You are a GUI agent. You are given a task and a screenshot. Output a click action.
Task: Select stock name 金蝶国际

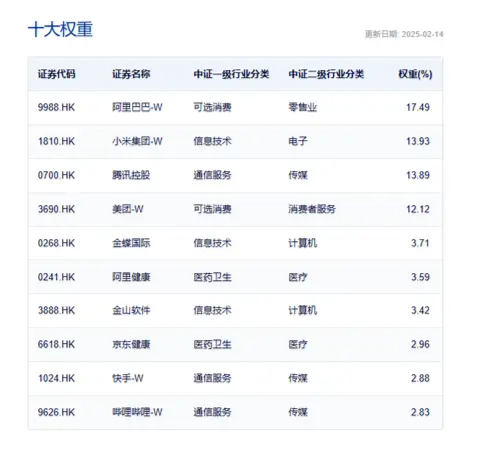[131, 243]
